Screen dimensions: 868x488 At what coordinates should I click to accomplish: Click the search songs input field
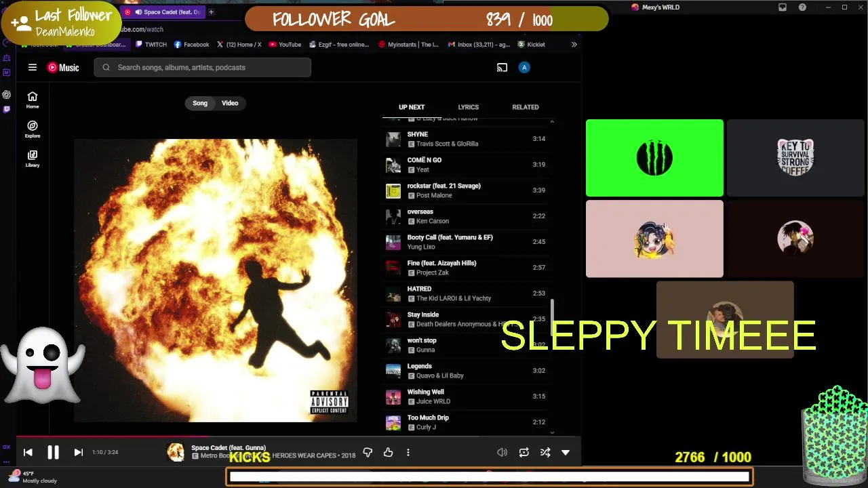pyautogui.click(x=203, y=67)
